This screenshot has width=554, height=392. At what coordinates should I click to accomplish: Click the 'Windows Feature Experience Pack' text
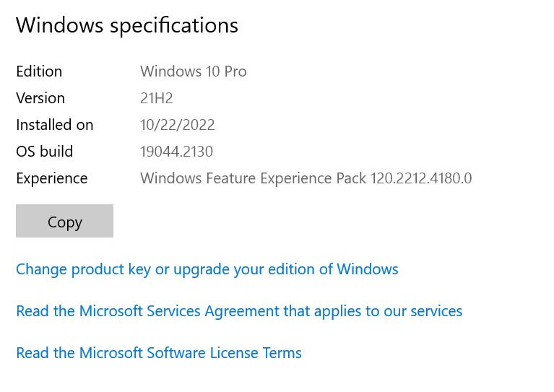[253, 178]
